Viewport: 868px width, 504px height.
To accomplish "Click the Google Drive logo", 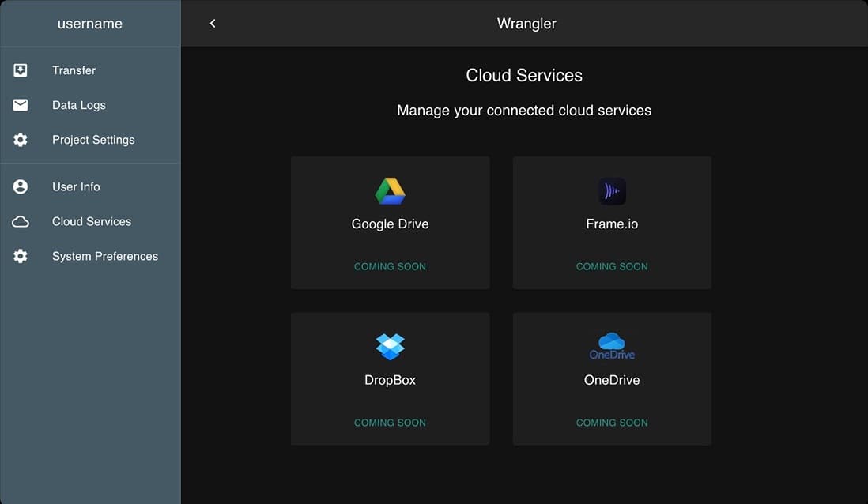I will 390,191.
